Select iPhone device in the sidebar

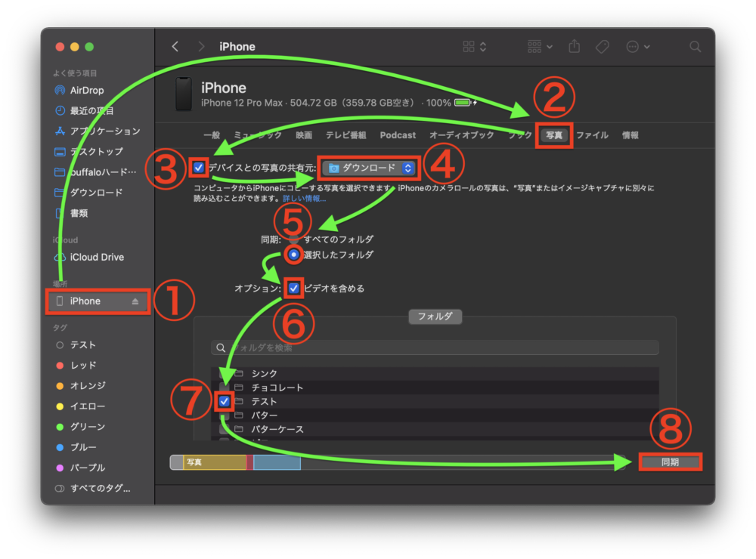[x=98, y=301]
